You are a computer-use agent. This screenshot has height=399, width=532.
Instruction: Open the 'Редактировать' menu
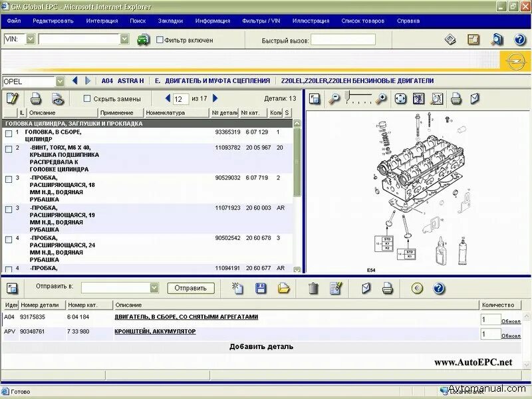53,21
